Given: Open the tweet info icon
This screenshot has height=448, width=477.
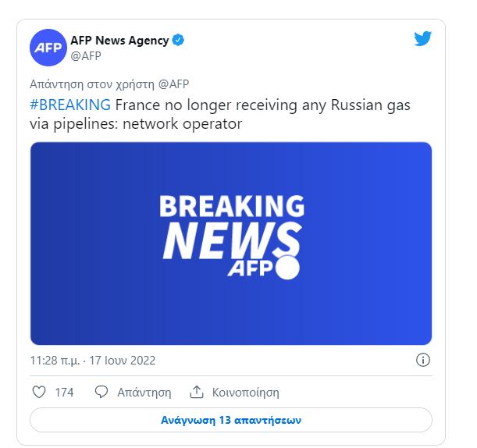Looking at the screenshot, I should click(x=423, y=360).
